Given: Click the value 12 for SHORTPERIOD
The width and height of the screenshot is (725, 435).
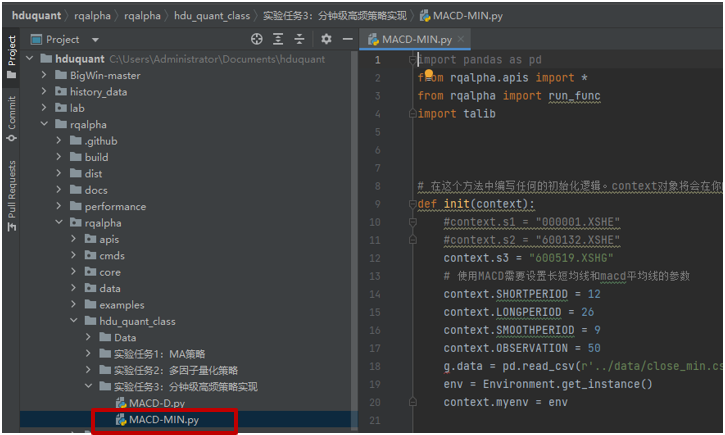Looking at the screenshot, I should 594,294.
